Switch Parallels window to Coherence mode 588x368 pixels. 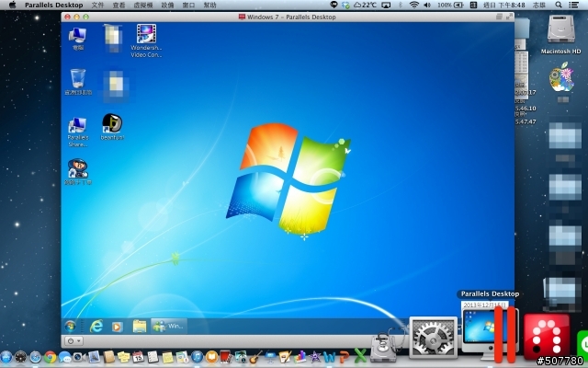point(499,17)
